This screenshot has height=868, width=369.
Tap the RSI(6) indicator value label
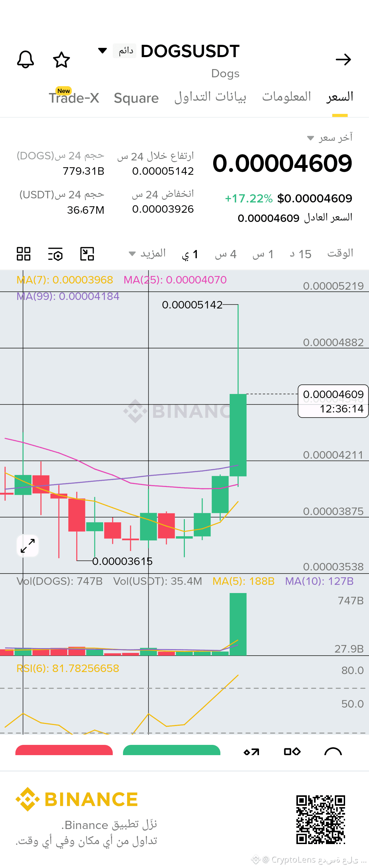68,668
